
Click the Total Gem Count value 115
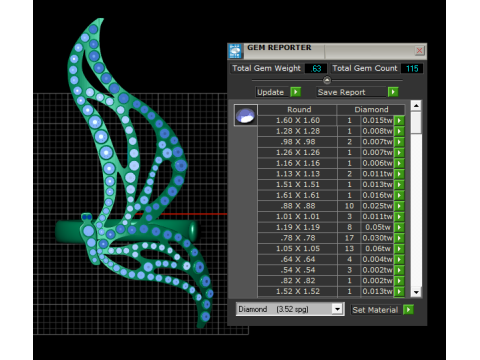412,68
